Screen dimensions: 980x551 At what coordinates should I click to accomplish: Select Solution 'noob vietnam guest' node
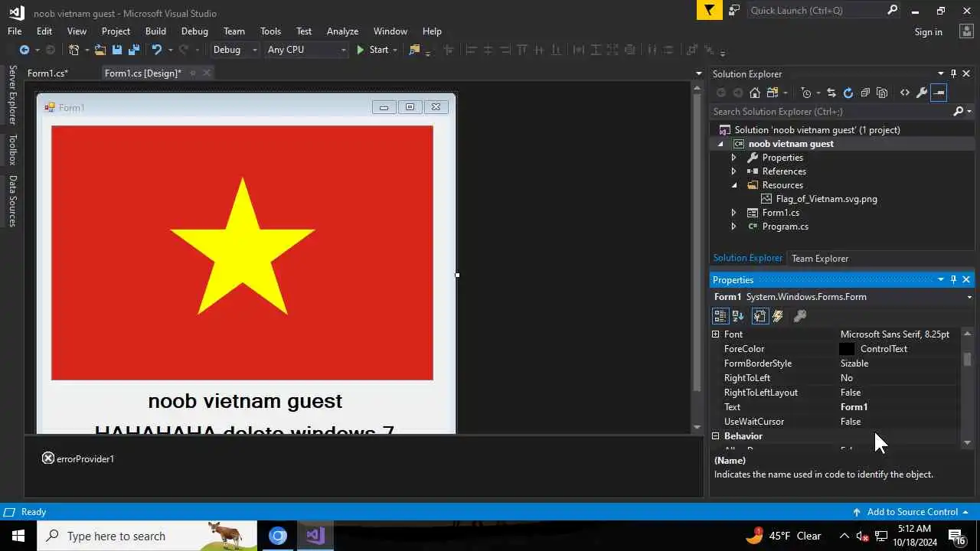click(x=817, y=130)
